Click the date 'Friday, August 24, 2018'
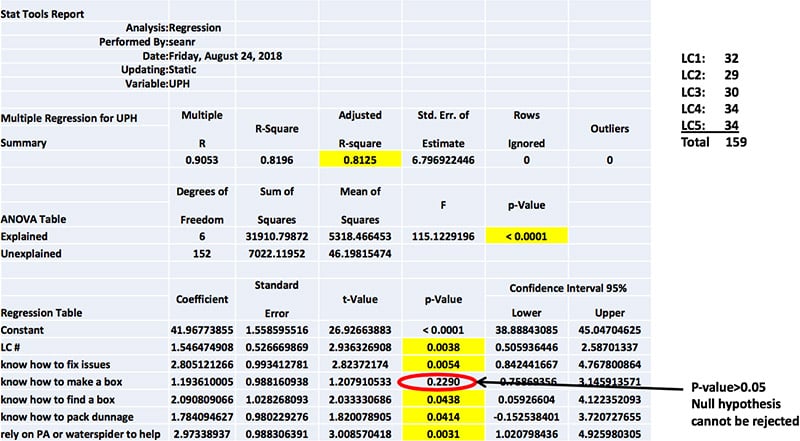Image resolution: width=800 pixels, height=441 pixels. (226, 56)
